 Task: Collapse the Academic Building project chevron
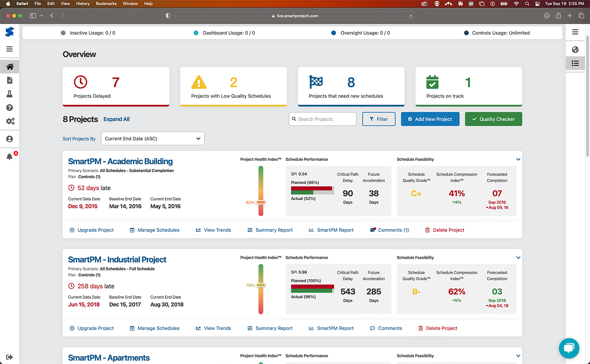point(518,160)
